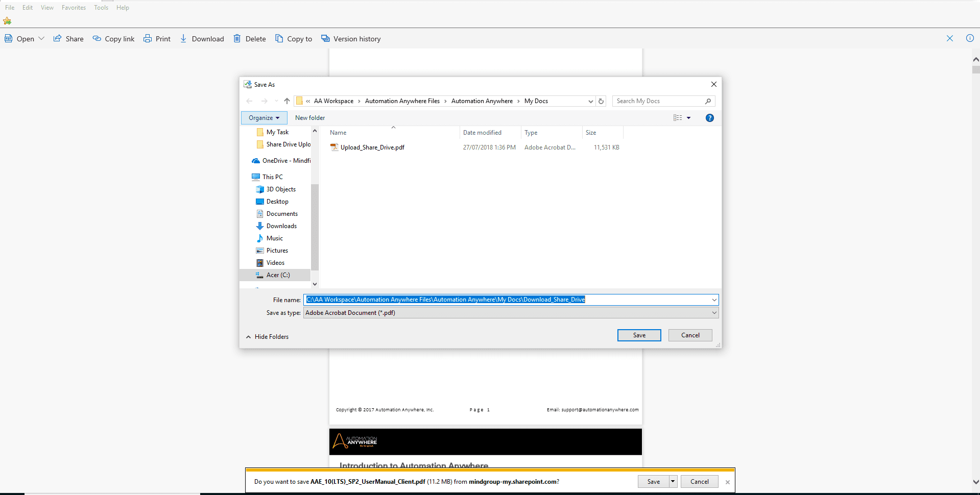Screen dimensions: 980x495
Task: Click the Download arrow icon
Action: [x=183, y=38]
